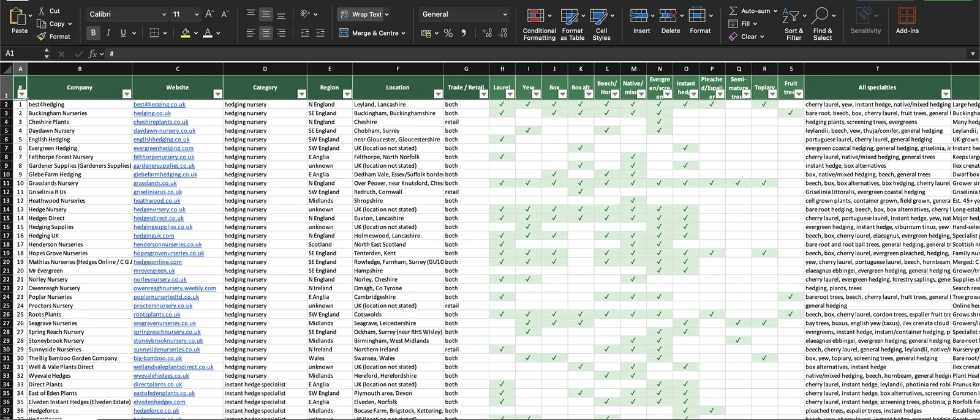Open the Company column filter dropdown
The width and height of the screenshot is (980, 420).
pos(127,94)
